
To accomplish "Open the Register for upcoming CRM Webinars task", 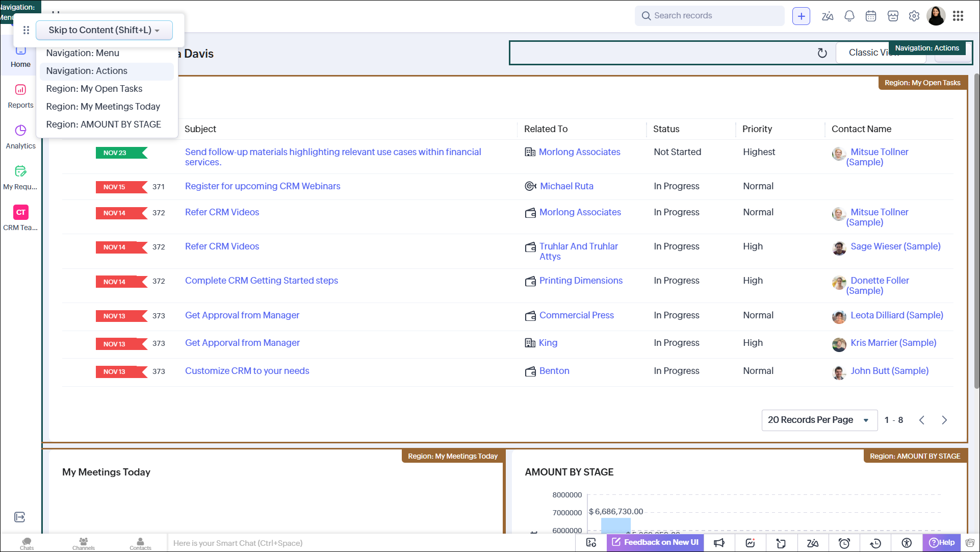I will point(262,186).
